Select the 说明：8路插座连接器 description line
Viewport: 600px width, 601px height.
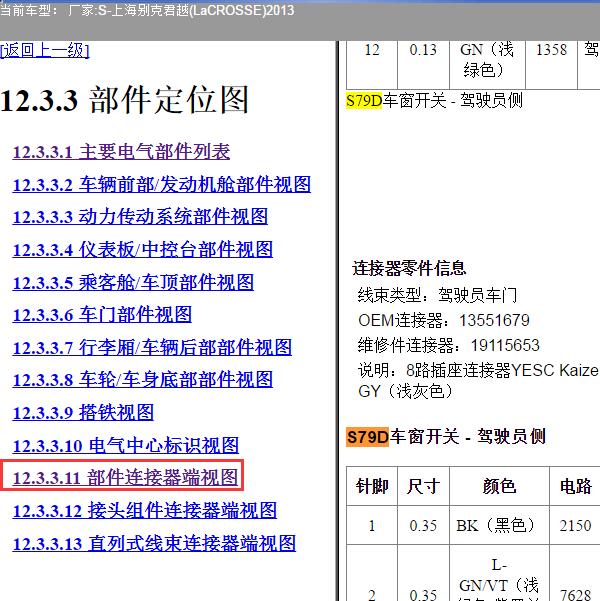click(x=478, y=370)
